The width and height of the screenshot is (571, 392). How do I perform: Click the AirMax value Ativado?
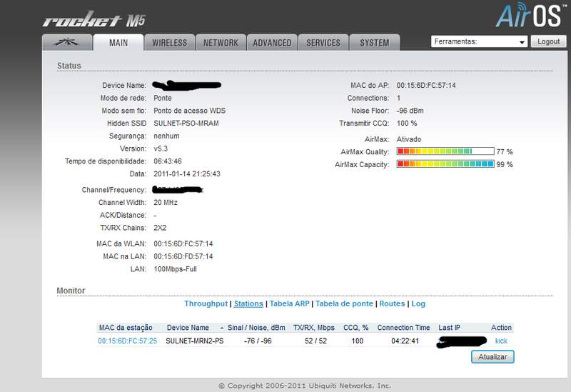408,139
